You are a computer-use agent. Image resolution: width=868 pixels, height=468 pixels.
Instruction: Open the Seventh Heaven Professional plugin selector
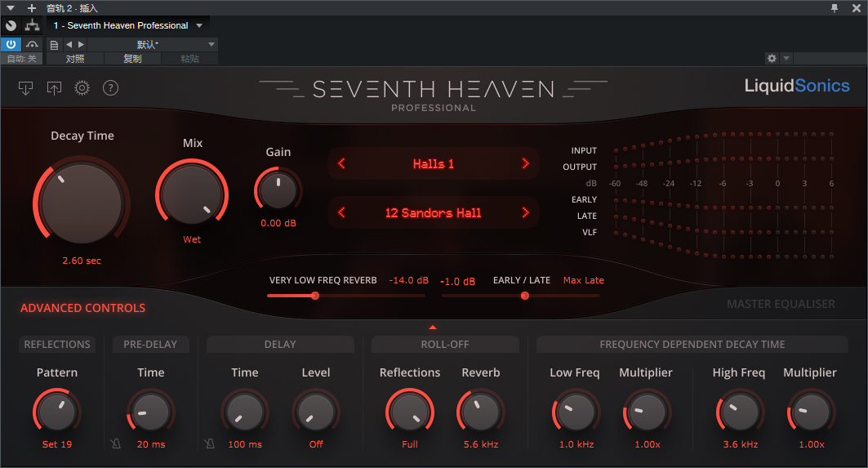tap(127, 25)
